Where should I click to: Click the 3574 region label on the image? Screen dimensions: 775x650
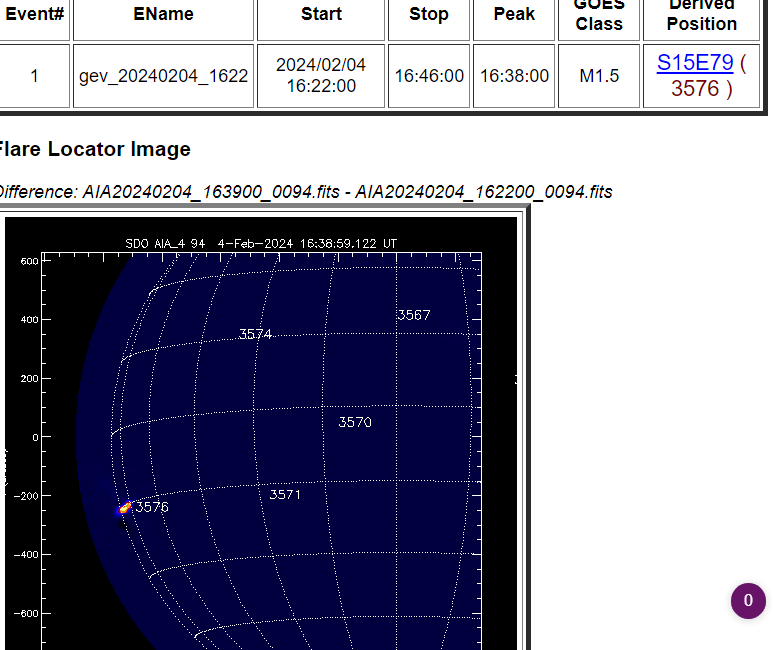[x=255, y=334]
